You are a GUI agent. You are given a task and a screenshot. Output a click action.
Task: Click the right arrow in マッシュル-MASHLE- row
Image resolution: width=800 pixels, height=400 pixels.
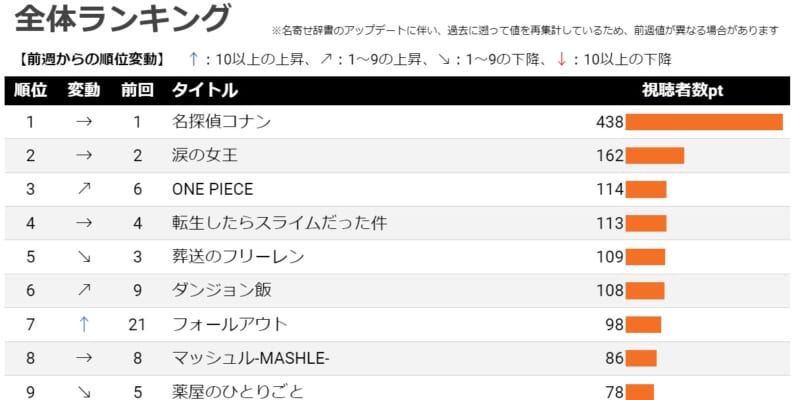pyautogui.click(x=84, y=358)
